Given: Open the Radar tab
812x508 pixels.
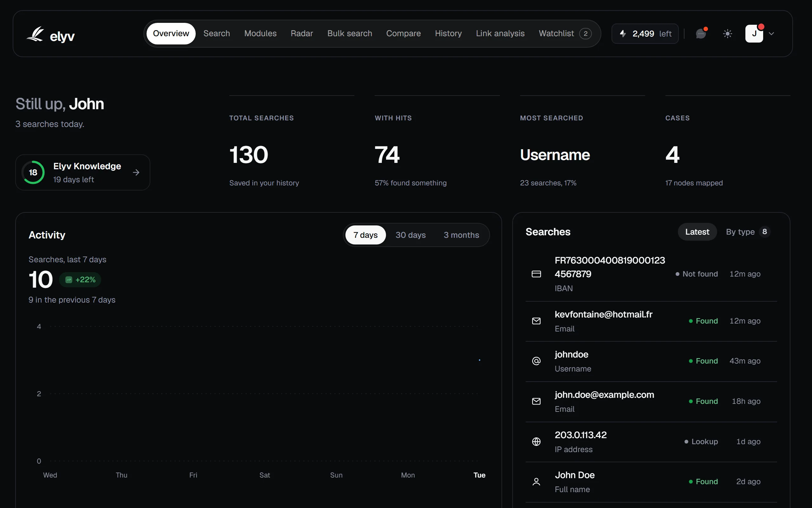Looking at the screenshot, I should (302, 34).
